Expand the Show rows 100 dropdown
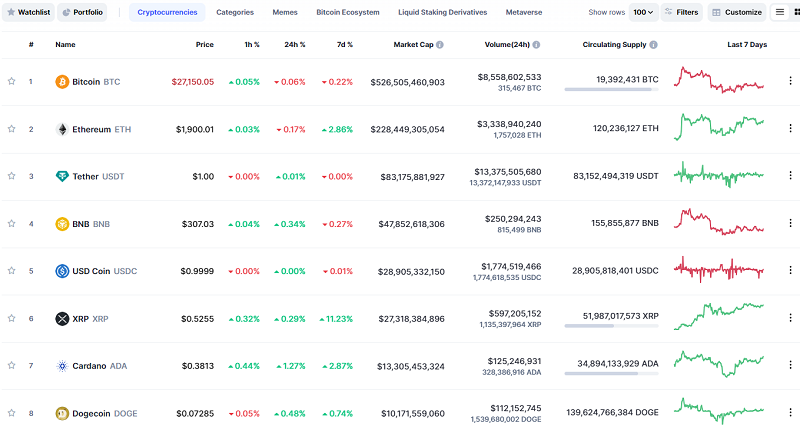This screenshot has width=800, height=430. (x=644, y=13)
